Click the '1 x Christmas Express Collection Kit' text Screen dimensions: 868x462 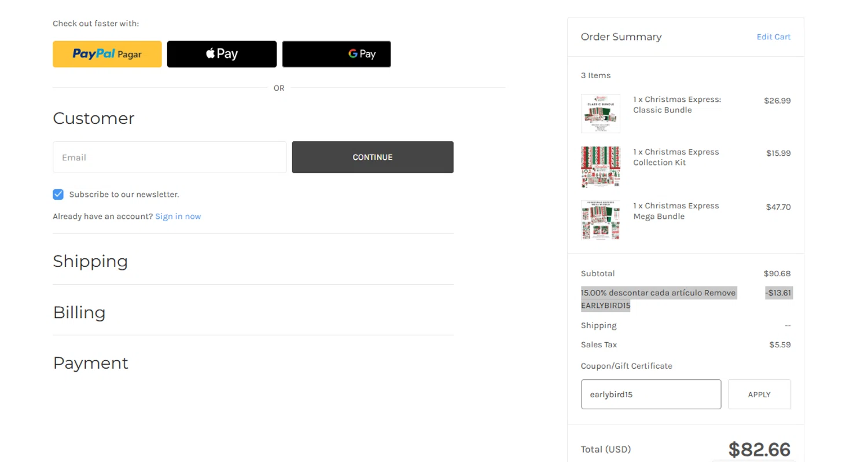(676, 157)
